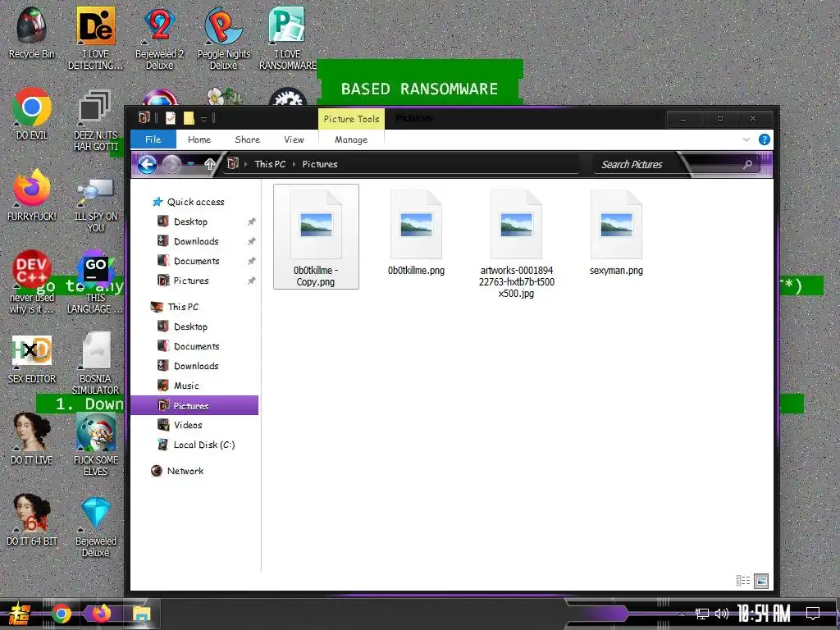Open the 'DEEZ NUTS HAH GOTTI' desktop icon
The image size is (840, 630).
click(95, 120)
